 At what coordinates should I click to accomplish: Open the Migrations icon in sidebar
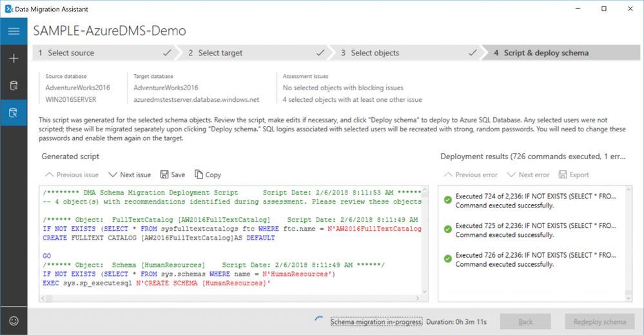(x=14, y=113)
